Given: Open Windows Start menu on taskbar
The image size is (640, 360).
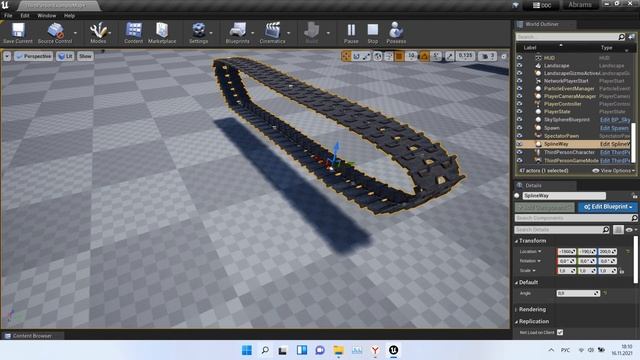Looking at the screenshot, I should pyautogui.click(x=247, y=350).
